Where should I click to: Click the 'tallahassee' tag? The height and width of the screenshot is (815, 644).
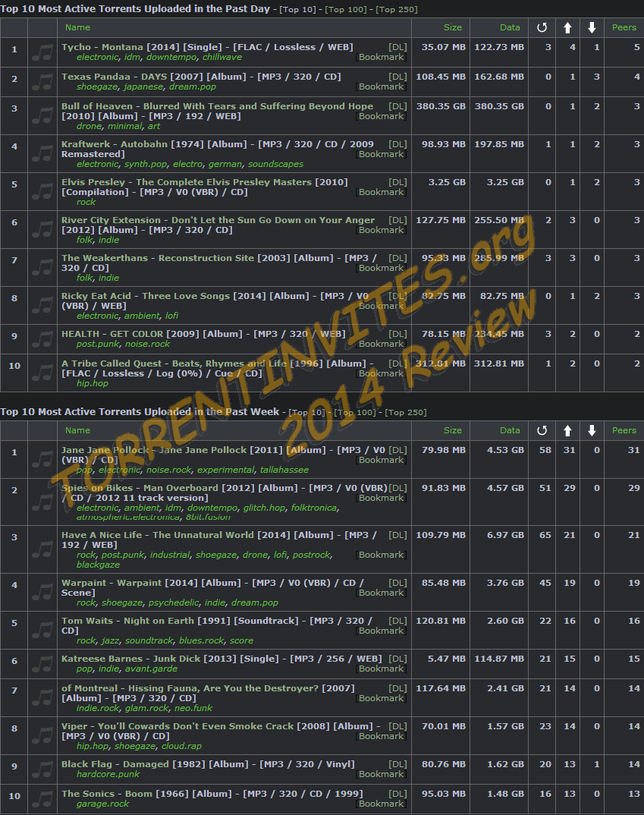click(x=284, y=470)
